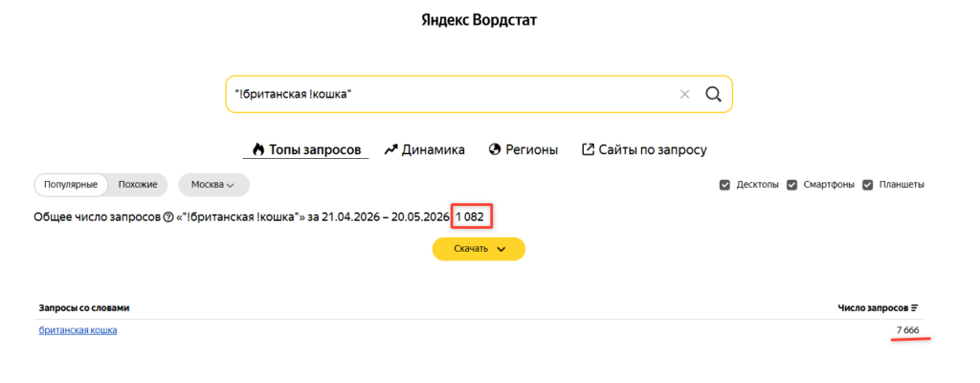Click the date range 21.04.2026 – 20.05.2026
Screen dimensions: 980x383
tap(385, 217)
